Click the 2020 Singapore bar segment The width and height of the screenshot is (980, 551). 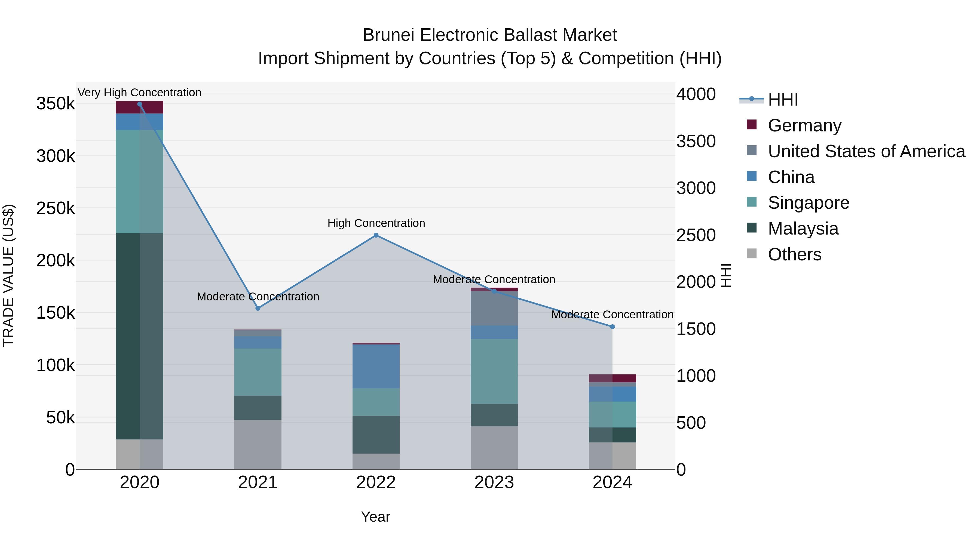[x=140, y=182]
